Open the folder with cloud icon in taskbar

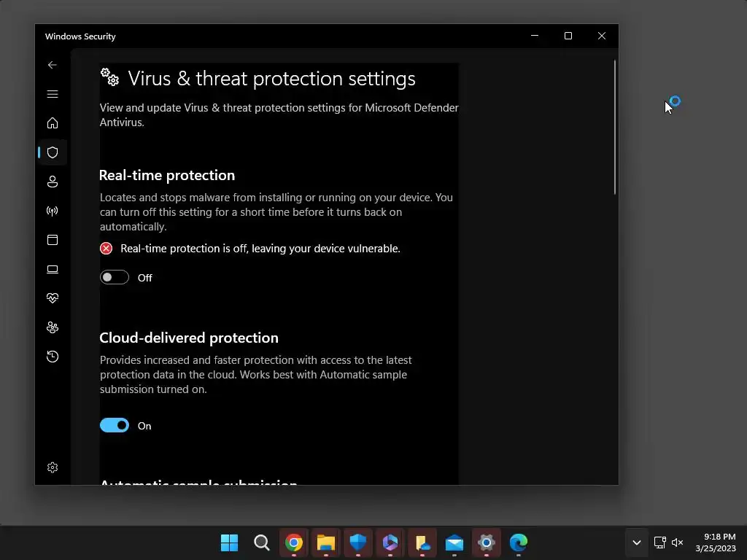(x=422, y=542)
